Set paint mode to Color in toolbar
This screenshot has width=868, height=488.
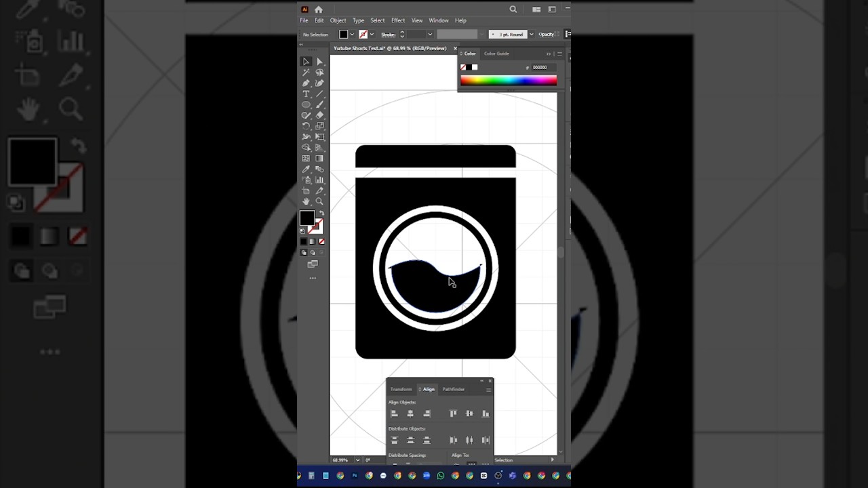(304, 242)
